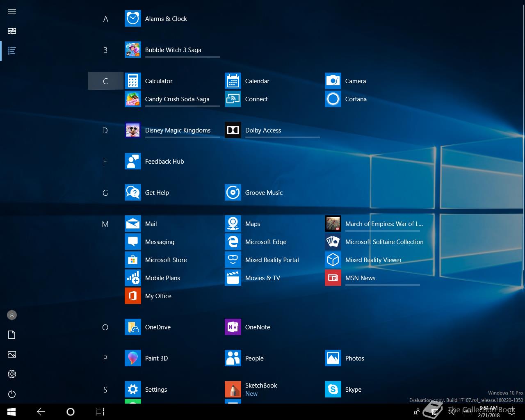
Task: Open Microsoft Solitaire Collection icon
Action: [x=333, y=242]
